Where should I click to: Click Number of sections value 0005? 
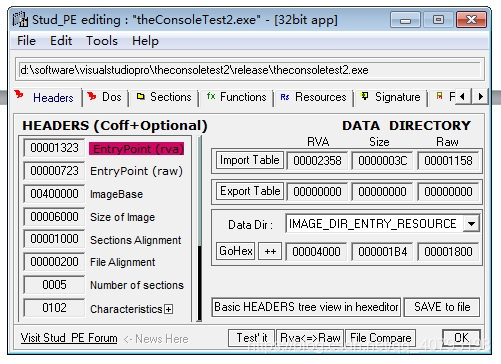[54, 285]
